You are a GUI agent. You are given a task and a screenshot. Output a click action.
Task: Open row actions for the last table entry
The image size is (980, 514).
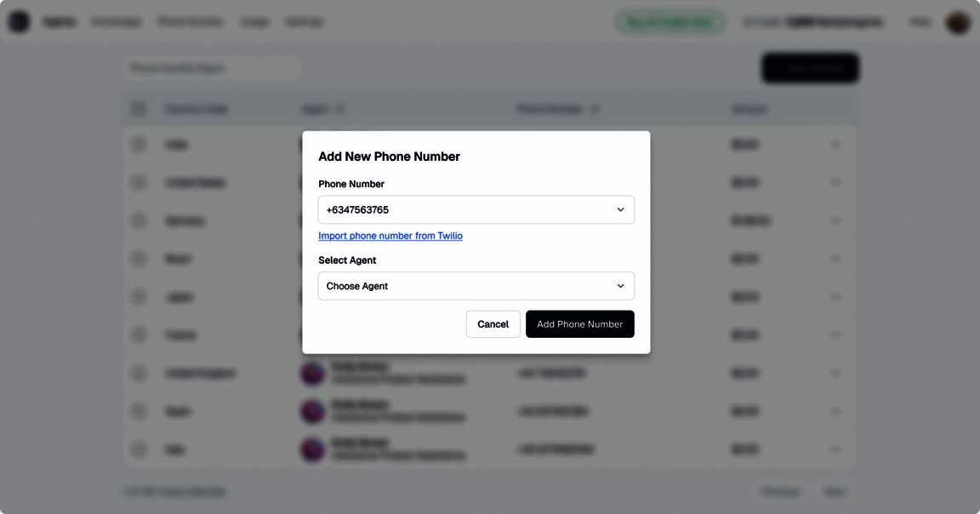[x=835, y=449]
